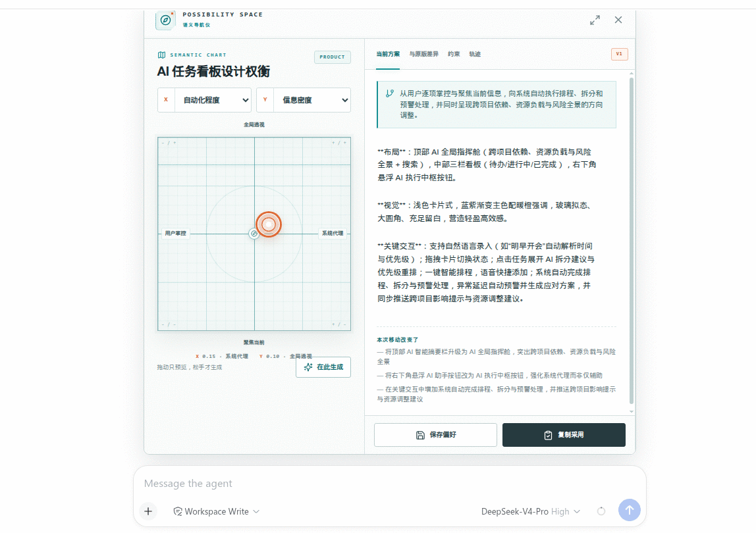
Task: Click the 保存偏好 save button
Action: [x=435, y=435]
